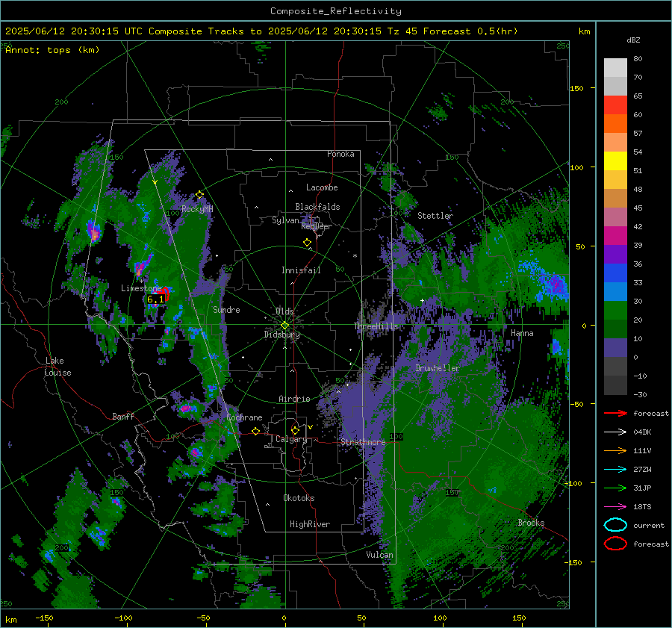Click the yellow diamond marker below Cochrane

(x=255, y=431)
